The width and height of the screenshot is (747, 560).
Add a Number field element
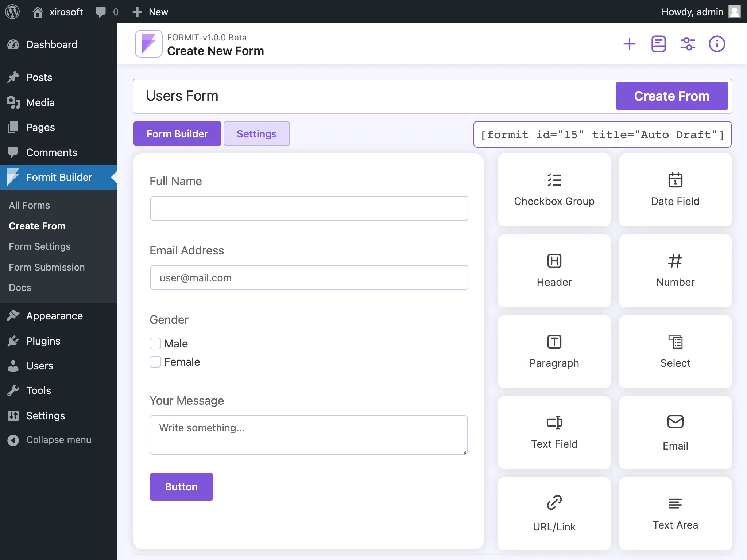675,271
